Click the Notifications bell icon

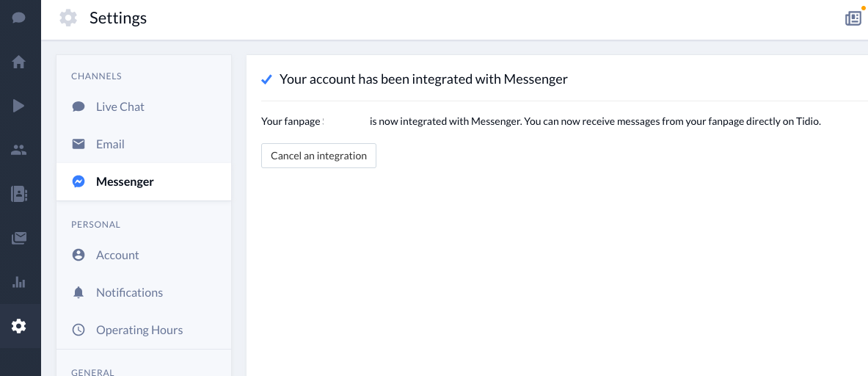(79, 292)
